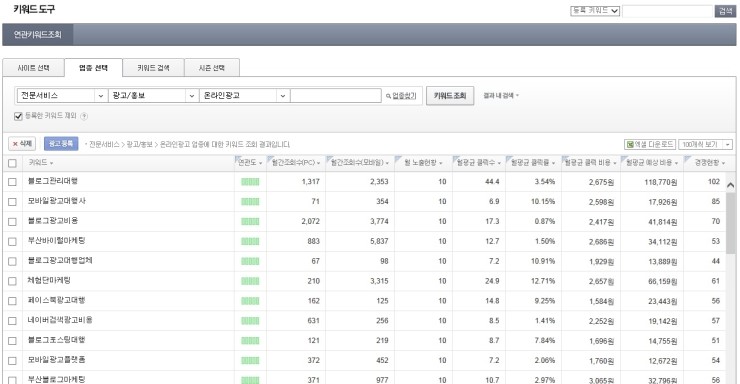The image size is (740, 384).
Task: Click the 2,072 PC search count cell
Action: click(x=311, y=221)
